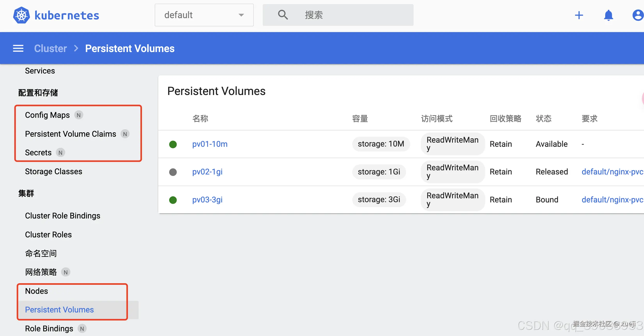The height and width of the screenshot is (336, 644).
Task: Click default/nginx-pvc claim for pv02-1gi
Action: click(x=612, y=172)
